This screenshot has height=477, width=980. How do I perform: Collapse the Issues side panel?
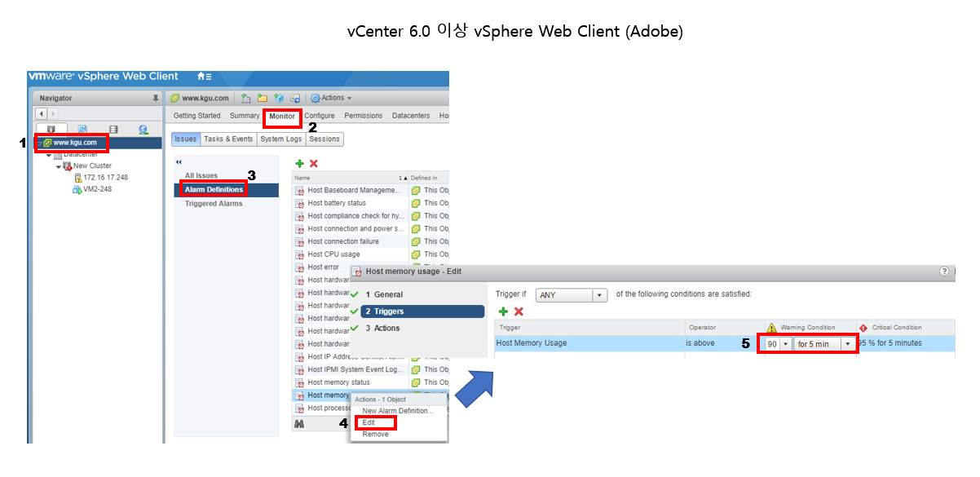pyautogui.click(x=179, y=161)
